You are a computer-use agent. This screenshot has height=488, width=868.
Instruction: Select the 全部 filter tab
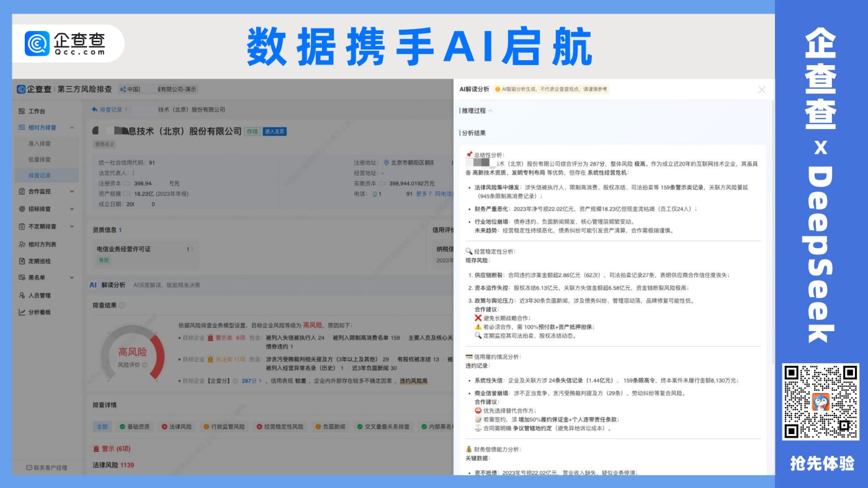point(102,427)
